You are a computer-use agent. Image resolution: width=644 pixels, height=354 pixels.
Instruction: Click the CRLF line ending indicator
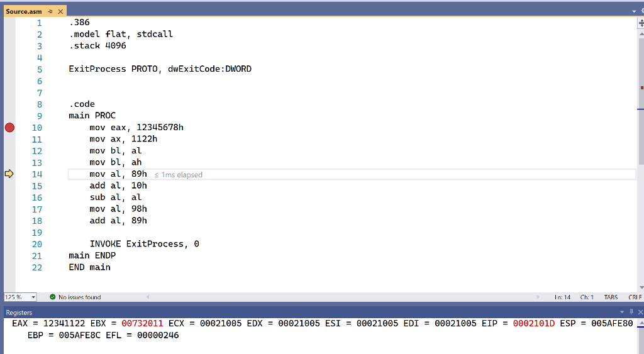pyautogui.click(x=635, y=297)
